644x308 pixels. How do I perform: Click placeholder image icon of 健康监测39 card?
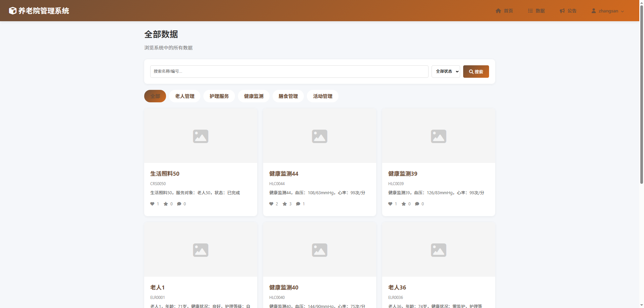pos(439,136)
